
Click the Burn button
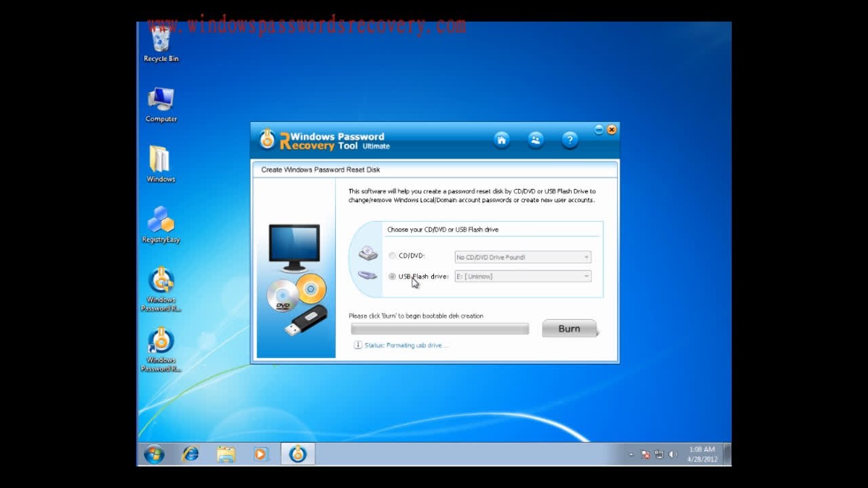coord(569,329)
